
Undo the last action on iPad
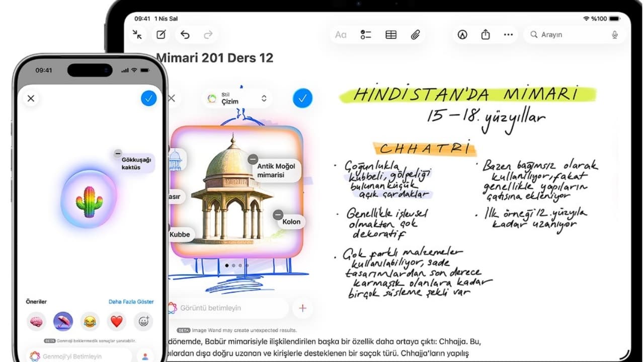[x=185, y=35]
